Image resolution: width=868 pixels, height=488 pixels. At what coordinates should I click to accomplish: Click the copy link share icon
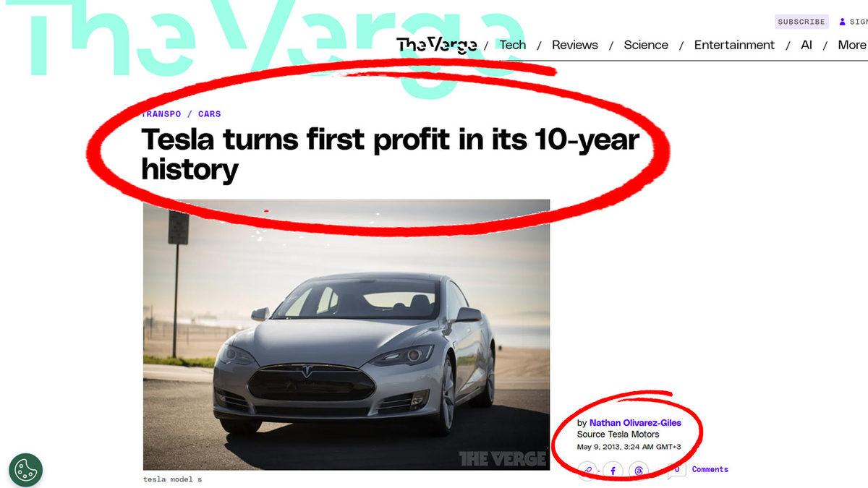pyautogui.click(x=587, y=471)
